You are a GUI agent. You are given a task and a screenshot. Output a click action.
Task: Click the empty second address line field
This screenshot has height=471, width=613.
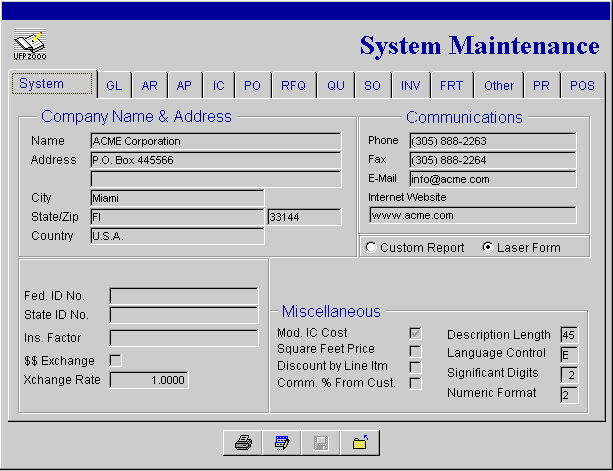[x=216, y=179]
